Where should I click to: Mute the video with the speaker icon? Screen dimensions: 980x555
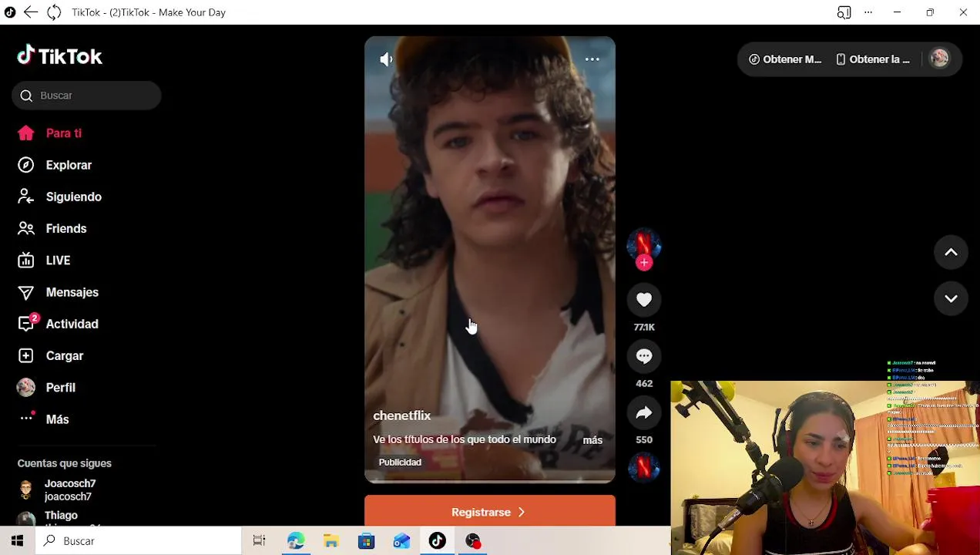point(386,59)
